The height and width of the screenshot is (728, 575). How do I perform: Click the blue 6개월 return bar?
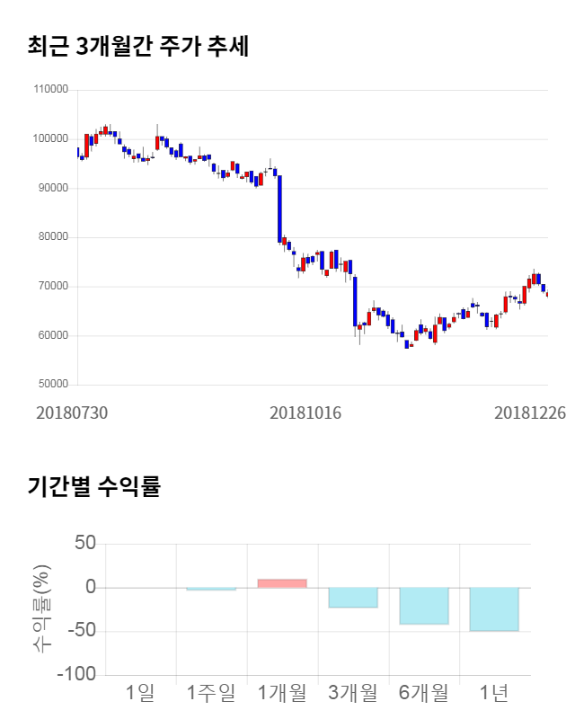(x=424, y=606)
